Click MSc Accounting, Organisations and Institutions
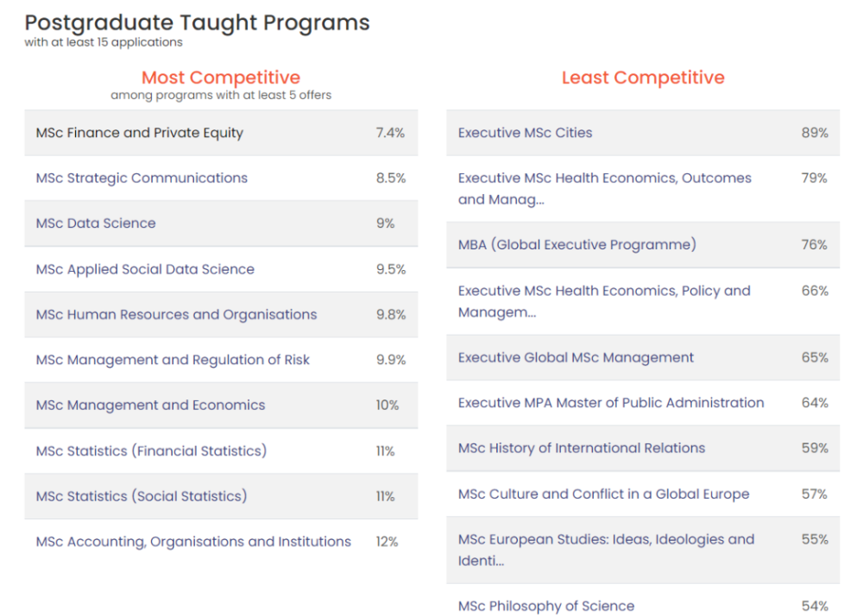 click(193, 542)
